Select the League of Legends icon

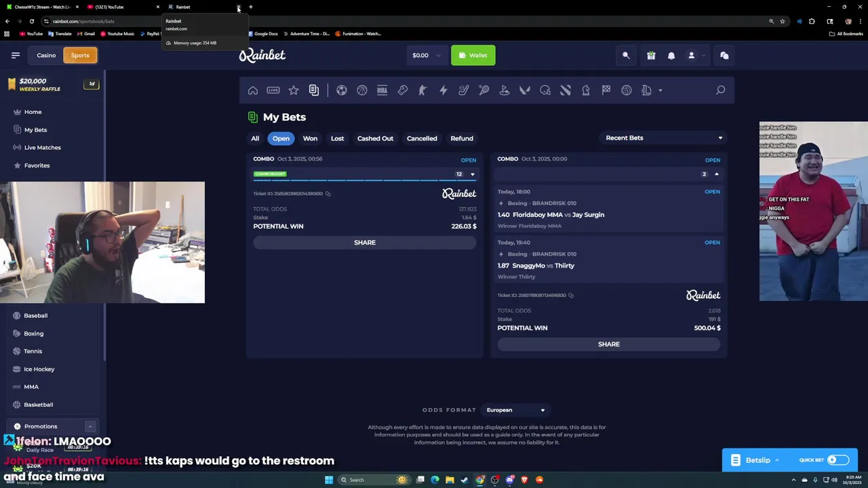coord(647,90)
